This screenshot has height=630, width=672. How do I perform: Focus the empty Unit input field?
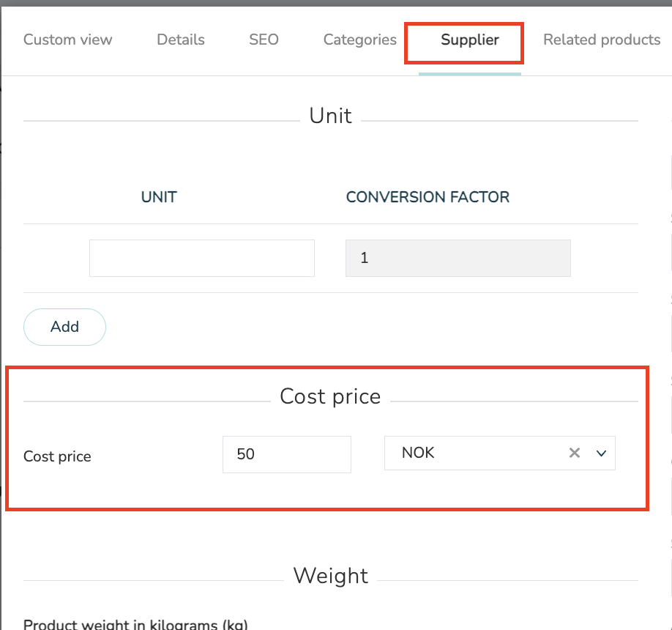tap(202, 258)
